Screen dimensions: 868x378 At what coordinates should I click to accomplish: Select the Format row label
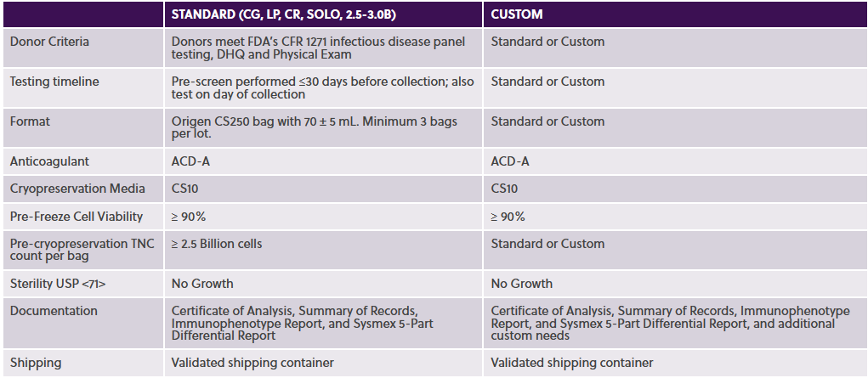click(x=30, y=121)
